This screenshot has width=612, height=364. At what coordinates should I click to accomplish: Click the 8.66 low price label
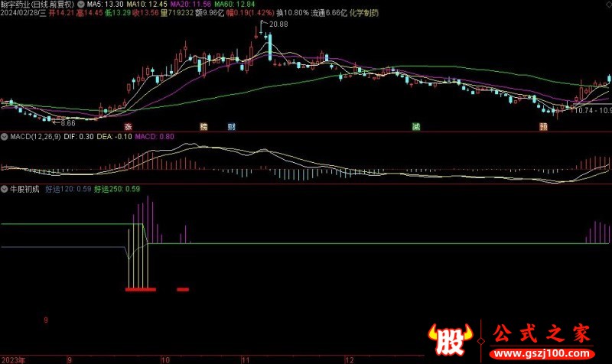point(67,122)
